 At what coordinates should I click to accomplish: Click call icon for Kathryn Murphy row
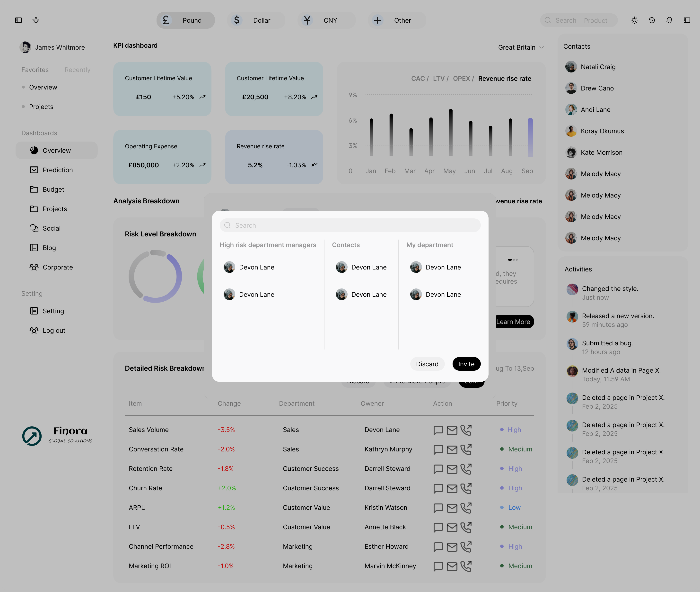(x=466, y=449)
